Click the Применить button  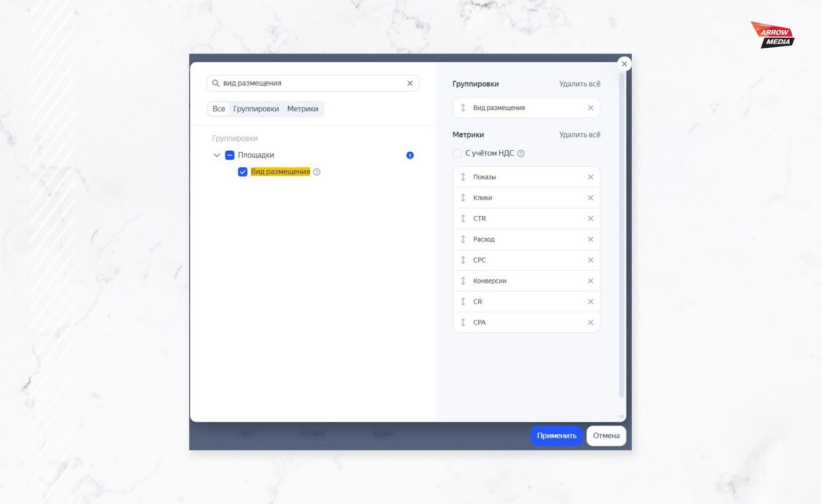tap(556, 436)
